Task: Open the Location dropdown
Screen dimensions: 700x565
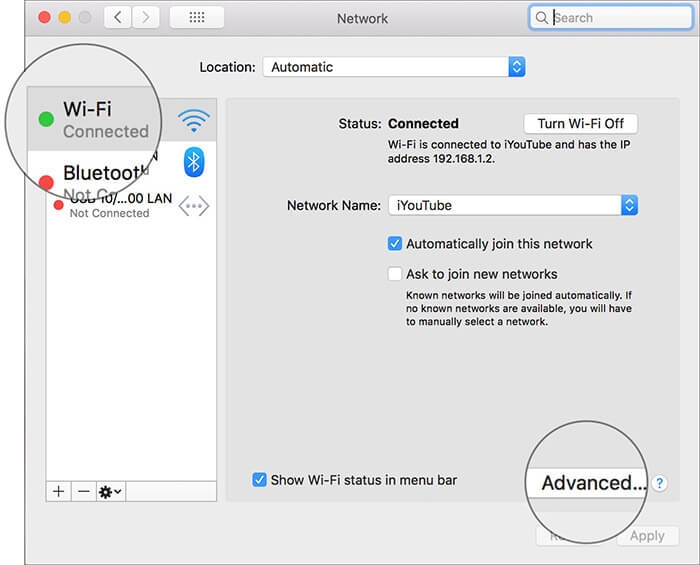Action: (x=394, y=67)
